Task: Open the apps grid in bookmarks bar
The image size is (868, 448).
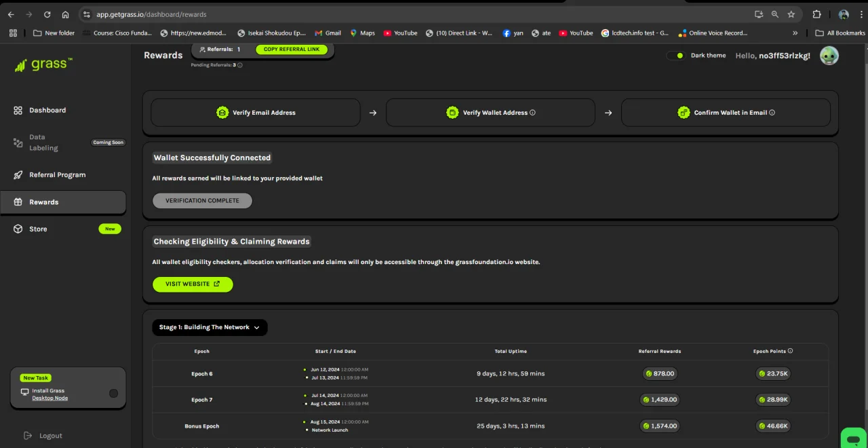Action: click(x=13, y=33)
